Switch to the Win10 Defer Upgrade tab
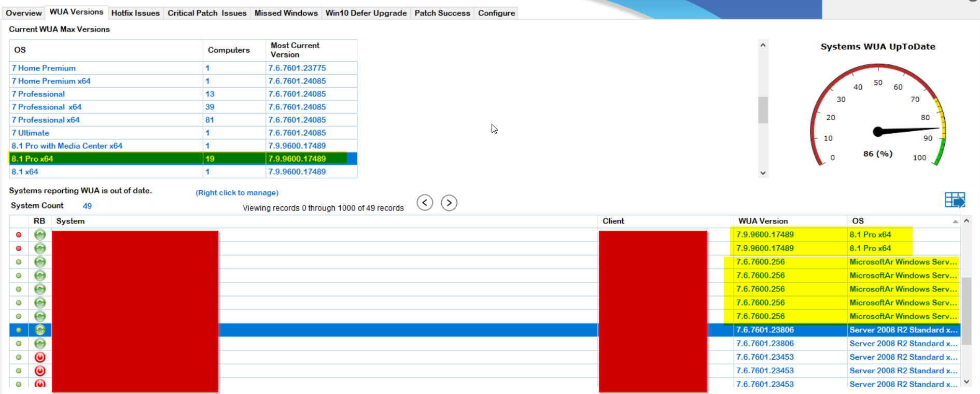 click(366, 13)
